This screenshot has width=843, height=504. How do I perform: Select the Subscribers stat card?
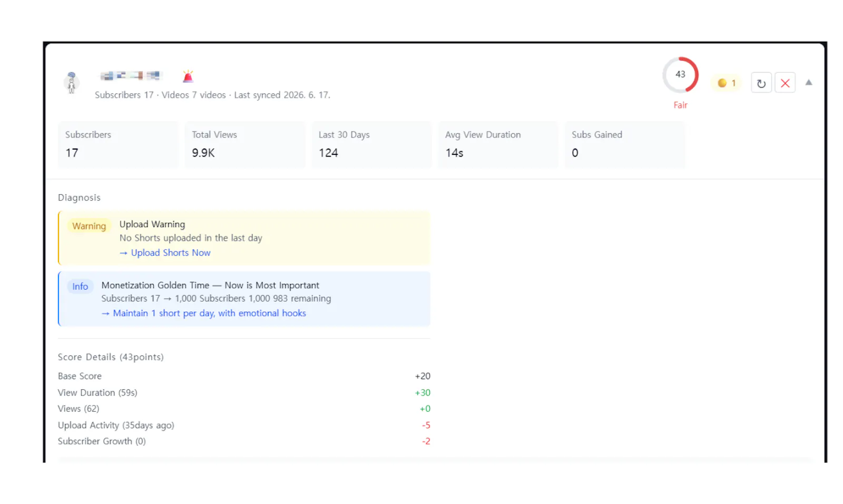[x=118, y=145]
